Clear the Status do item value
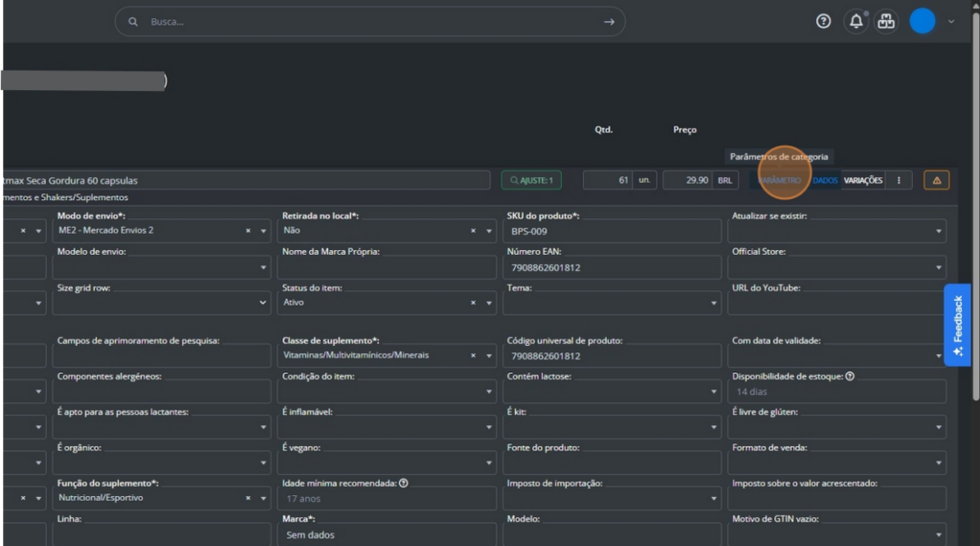Viewport: 980px width, 546px height. [473, 303]
